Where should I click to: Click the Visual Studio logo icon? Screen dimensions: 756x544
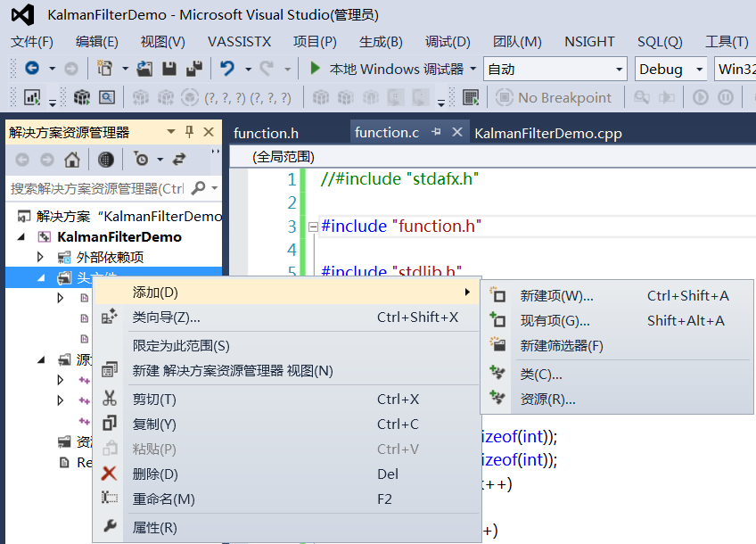[x=23, y=14]
